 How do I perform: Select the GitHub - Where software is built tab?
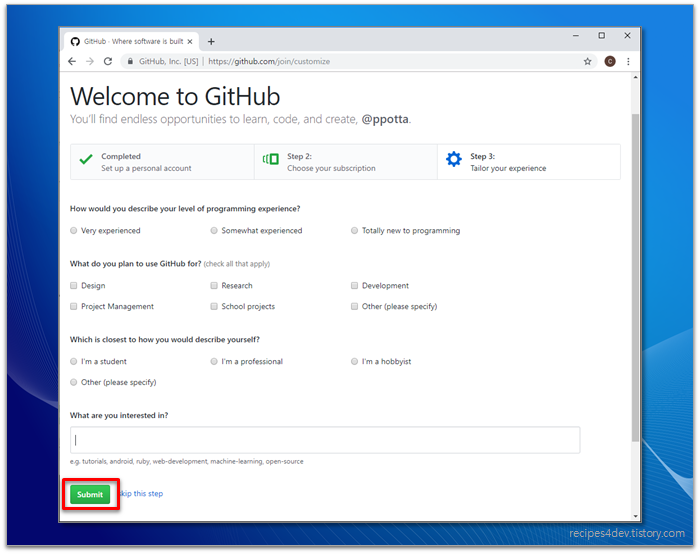point(132,42)
